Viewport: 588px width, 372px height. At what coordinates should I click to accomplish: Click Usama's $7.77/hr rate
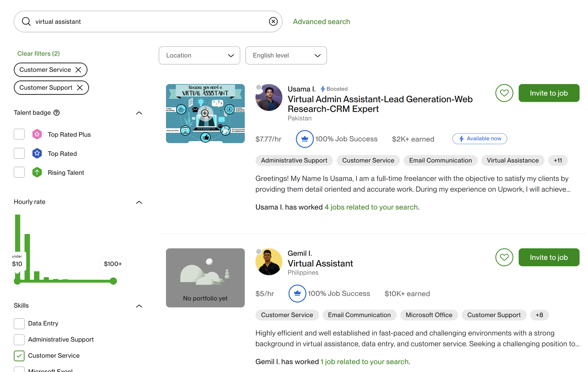[268, 139]
